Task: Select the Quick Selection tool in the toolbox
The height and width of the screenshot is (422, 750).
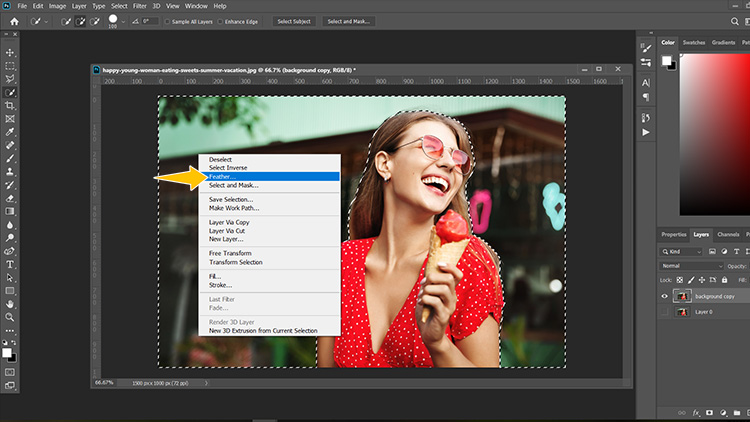Action: point(10,92)
